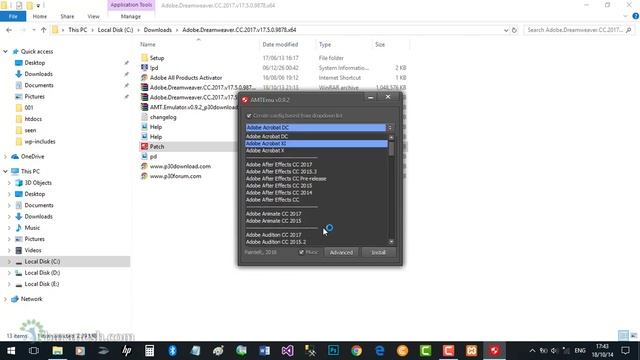Open Calculator from the taskbar

149,351
